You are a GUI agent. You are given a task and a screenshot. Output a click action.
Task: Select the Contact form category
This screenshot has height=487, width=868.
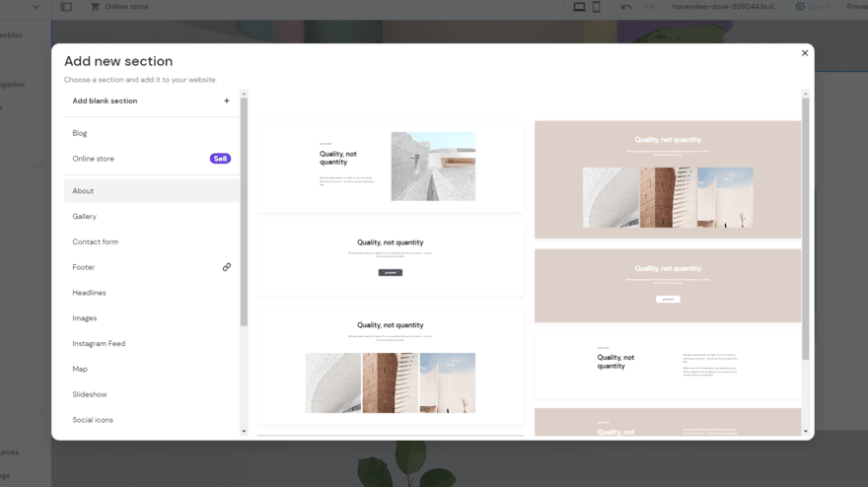point(152,242)
